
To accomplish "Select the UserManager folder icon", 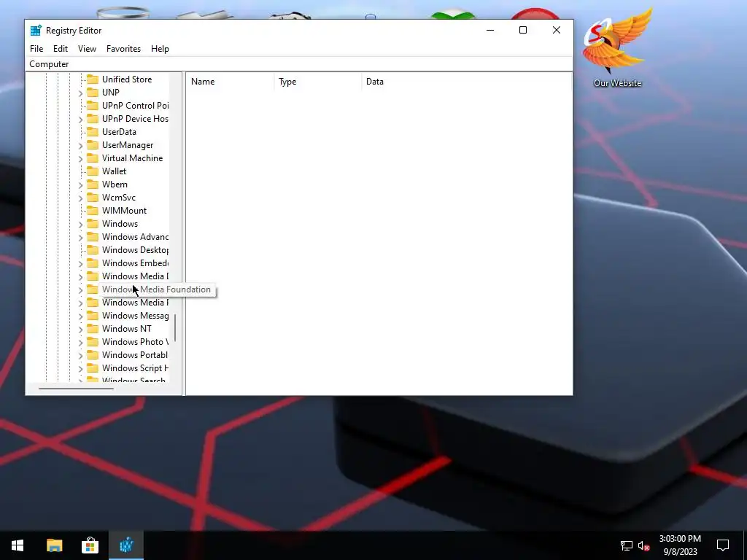I will [x=93, y=145].
